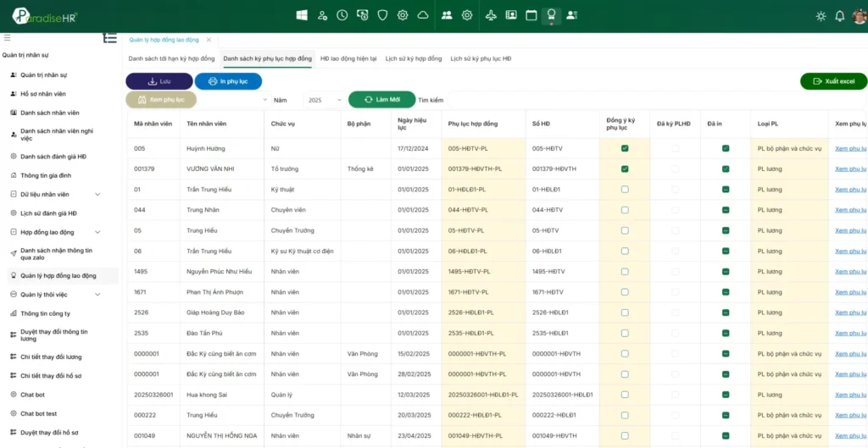Toggle Đã in checkbox for Huỳnh Hương
The image size is (868, 448).
click(x=726, y=148)
